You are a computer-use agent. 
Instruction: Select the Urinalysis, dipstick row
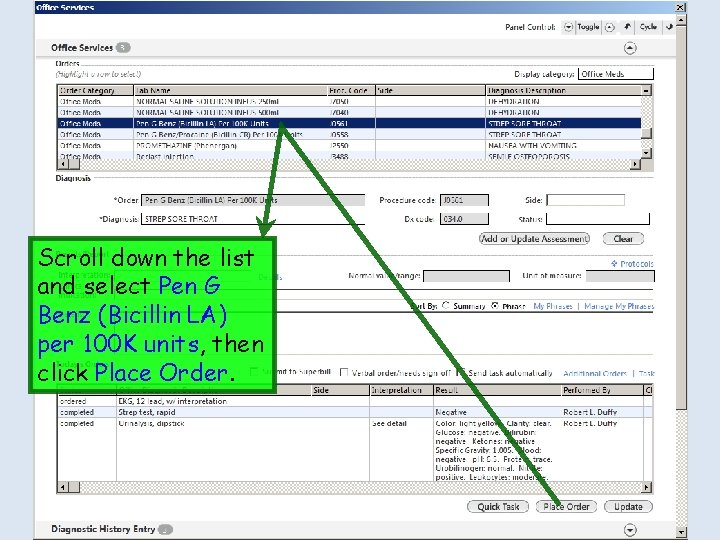[x=354, y=450]
